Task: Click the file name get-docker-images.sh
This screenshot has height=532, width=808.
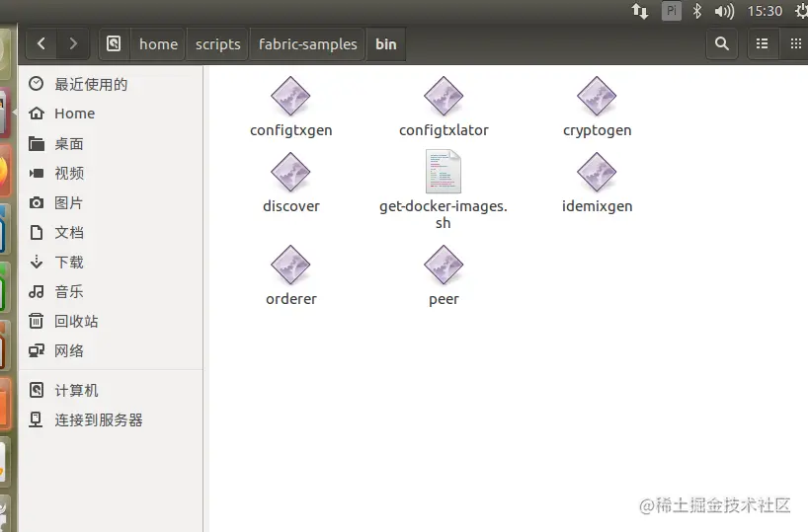Action: [x=444, y=214]
